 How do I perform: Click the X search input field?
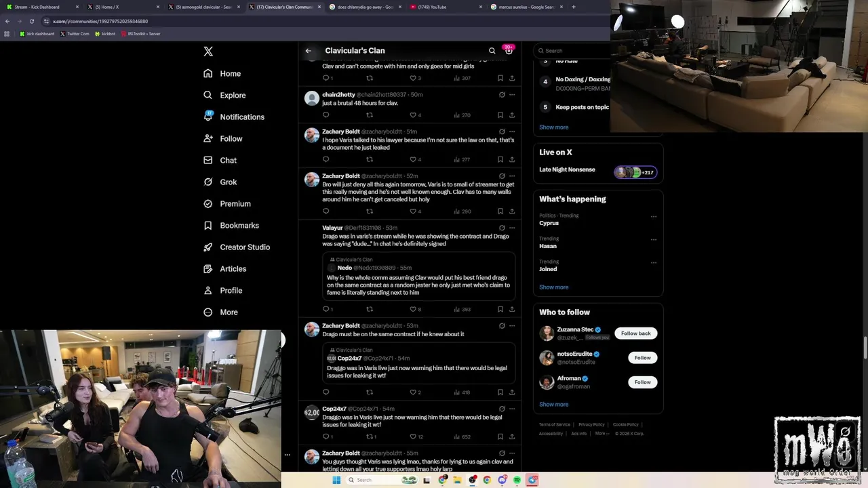tap(572, 51)
